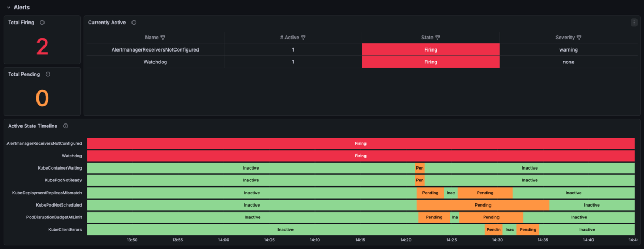Collapse the Alerts row chevron
644x249 pixels.
tap(8, 8)
